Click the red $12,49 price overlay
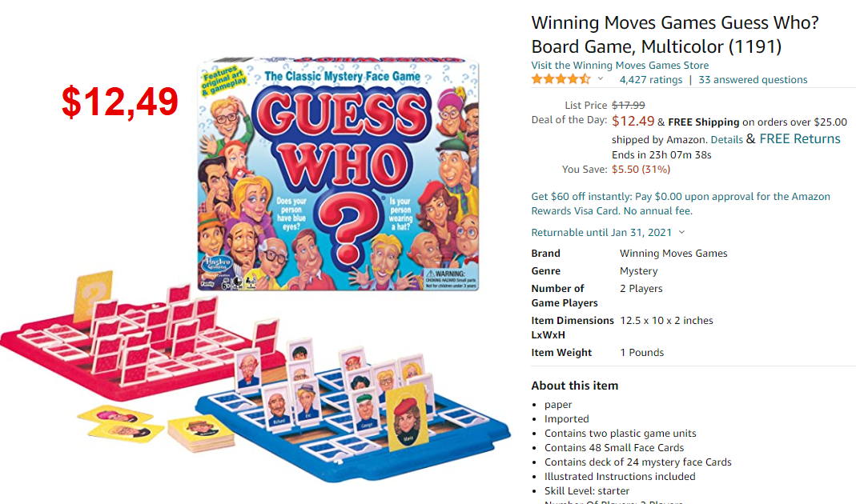Viewport: 856px width, 504px height. pyautogui.click(x=120, y=102)
